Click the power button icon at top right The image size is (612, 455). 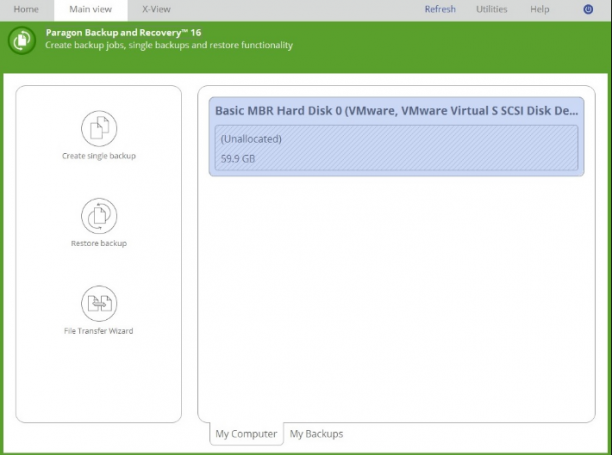click(588, 9)
